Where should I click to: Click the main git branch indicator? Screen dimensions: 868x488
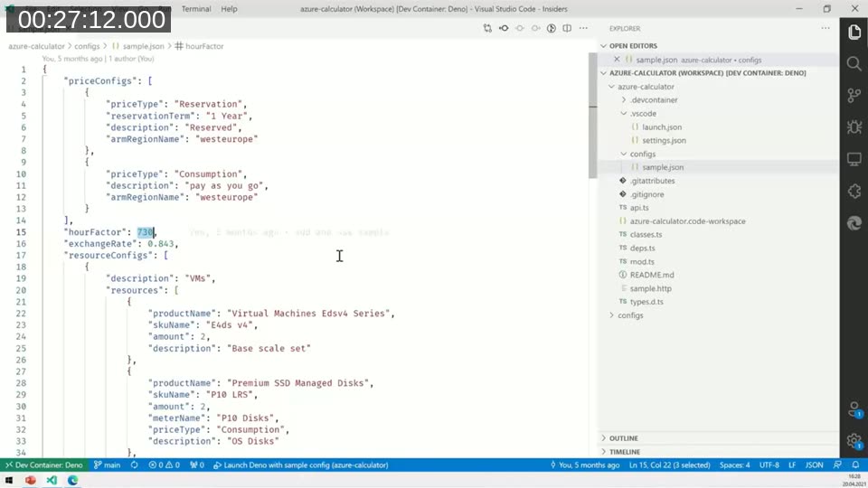[x=107, y=465]
